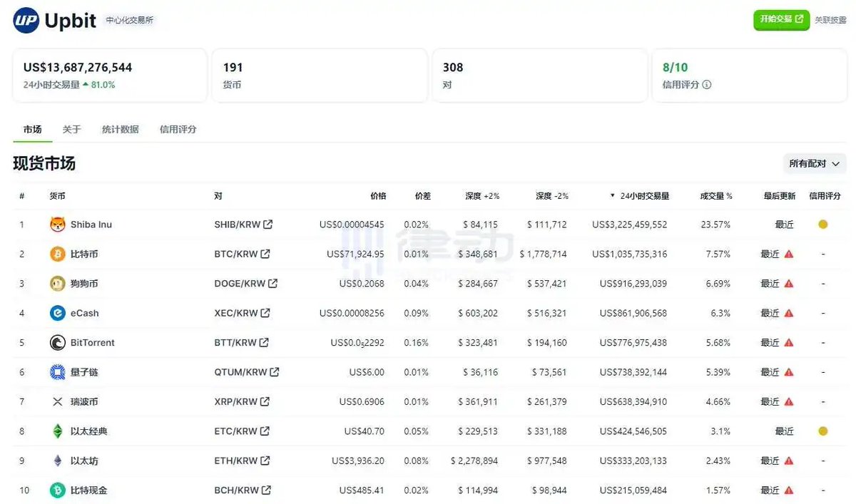Select the Dogecoin (狗狗币) coin icon
Screen dimensions: 856x504
click(58, 283)
